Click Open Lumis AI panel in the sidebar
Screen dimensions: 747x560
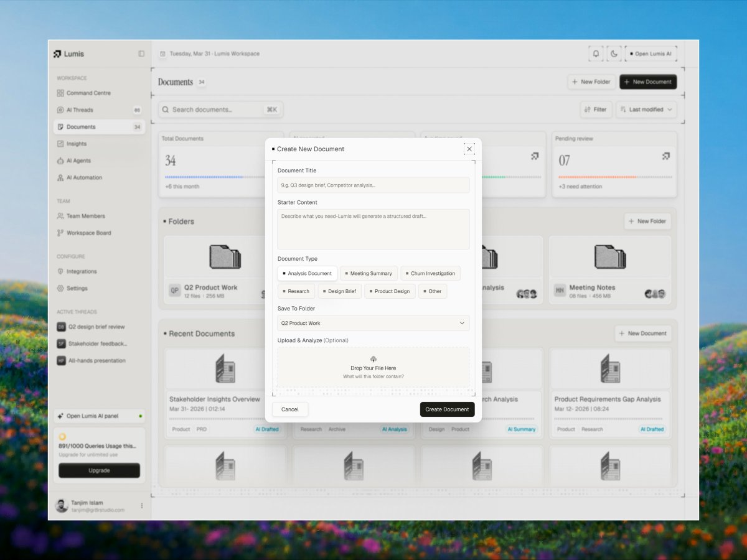tap(100, 416)
